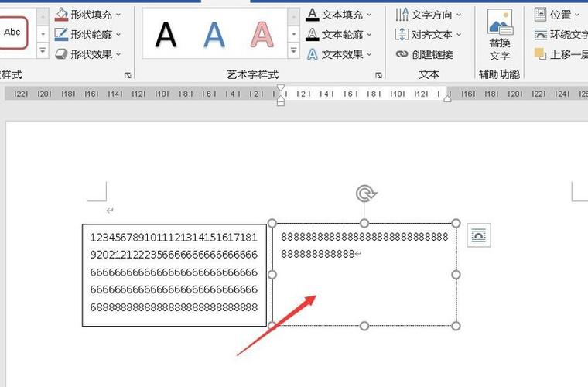Click the 形状填充 paint bucket icon
Screen dimensions: 588x387
click(x=61, y=15)
